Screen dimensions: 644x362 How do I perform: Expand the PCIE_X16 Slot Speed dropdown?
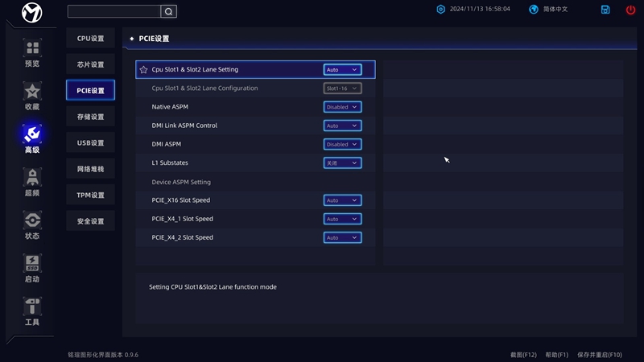pos(342,200)
